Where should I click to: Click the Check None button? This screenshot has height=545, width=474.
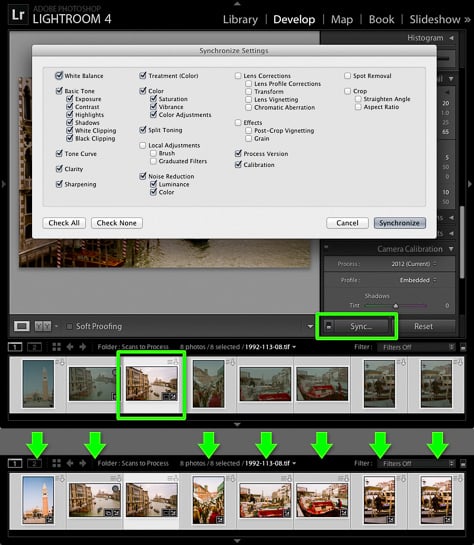[x=116, y=223]
